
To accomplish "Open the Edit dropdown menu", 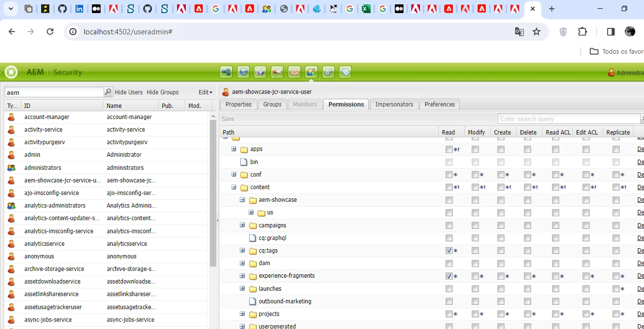I will (205, 92).
